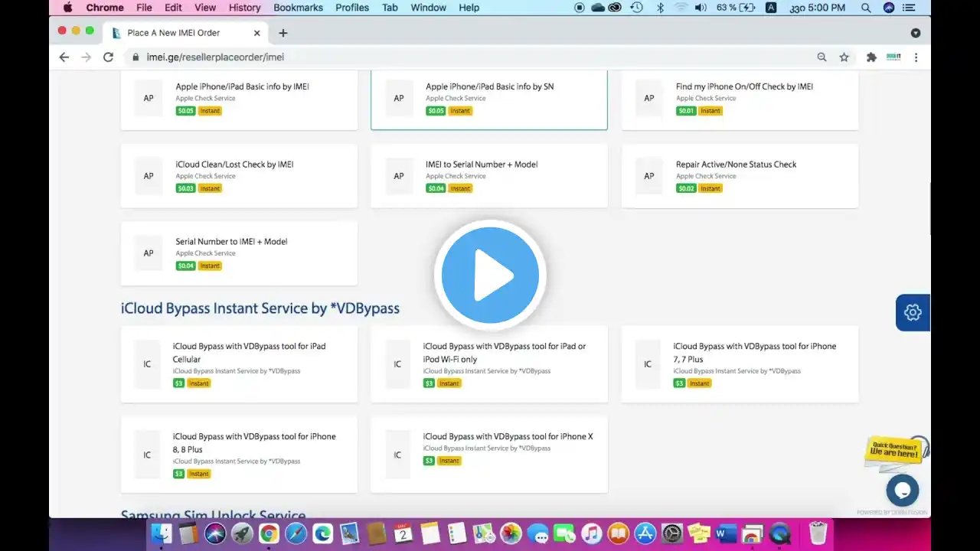
Task: Open QuickTime Player from the Dock
Action: [x=780, y=533]
